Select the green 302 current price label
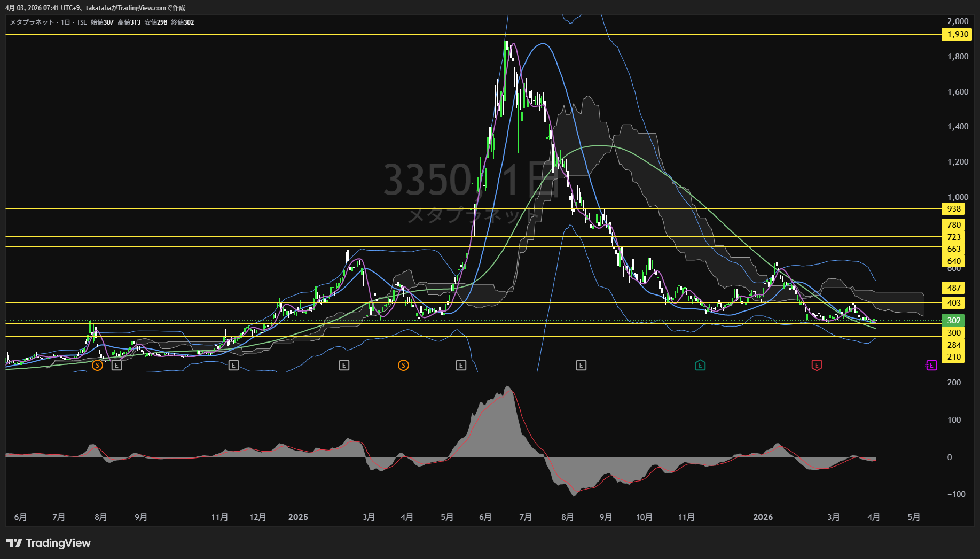This screenshot has width=980, height=559. [954, 321]
